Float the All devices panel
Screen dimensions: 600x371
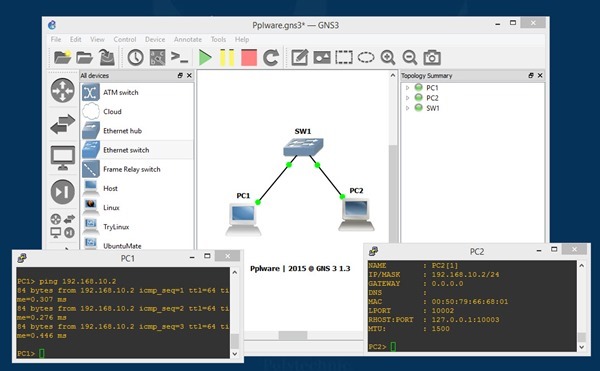click(x=180, y=75)
